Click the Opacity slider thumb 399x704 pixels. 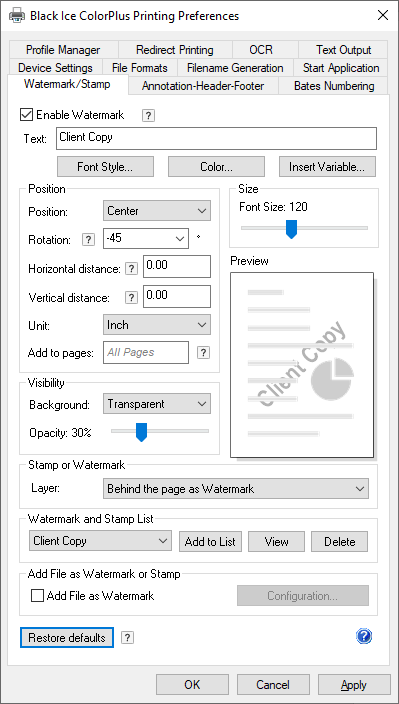tap(141, 432)
